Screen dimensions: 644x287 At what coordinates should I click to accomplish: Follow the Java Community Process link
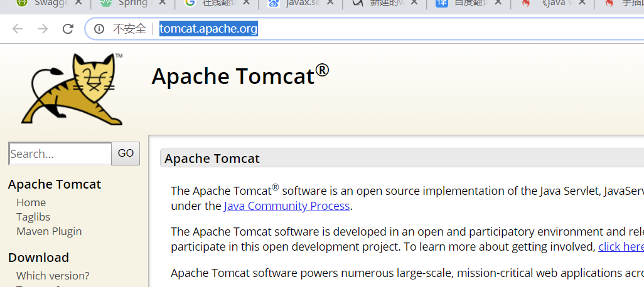[x=287, y=206]
